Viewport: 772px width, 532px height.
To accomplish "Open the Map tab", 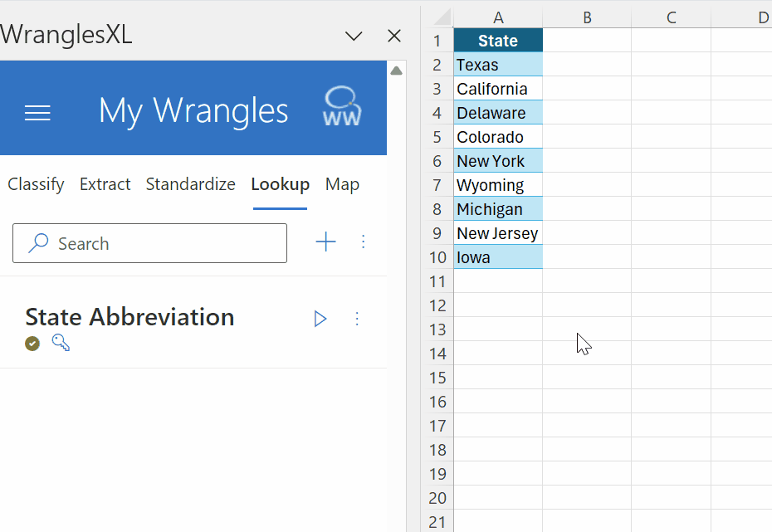I will [342, 184].
